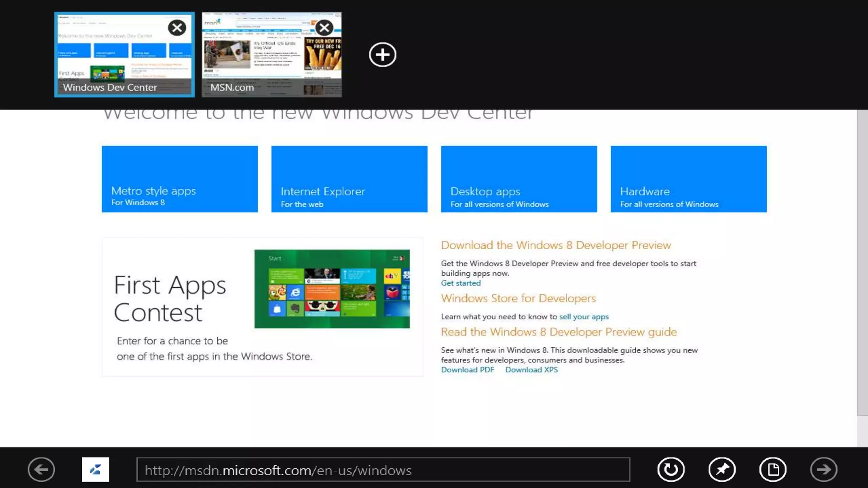Close the Windows Dev Center tab

[x=177, y=28]
